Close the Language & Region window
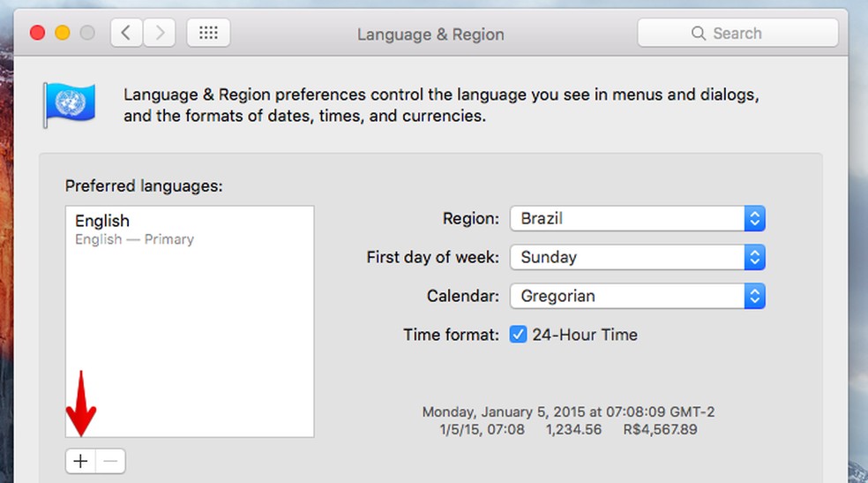The width and height of the screenshot is (868, 483). [37, 34]
